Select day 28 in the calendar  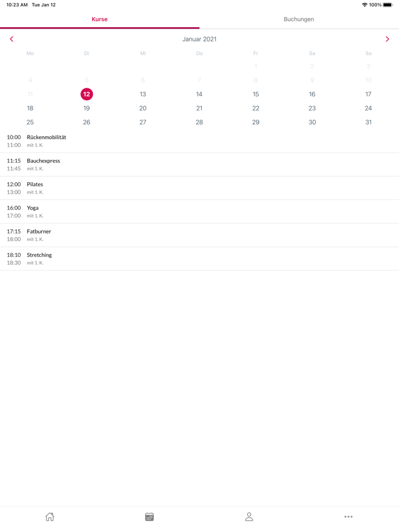point(199,122)
